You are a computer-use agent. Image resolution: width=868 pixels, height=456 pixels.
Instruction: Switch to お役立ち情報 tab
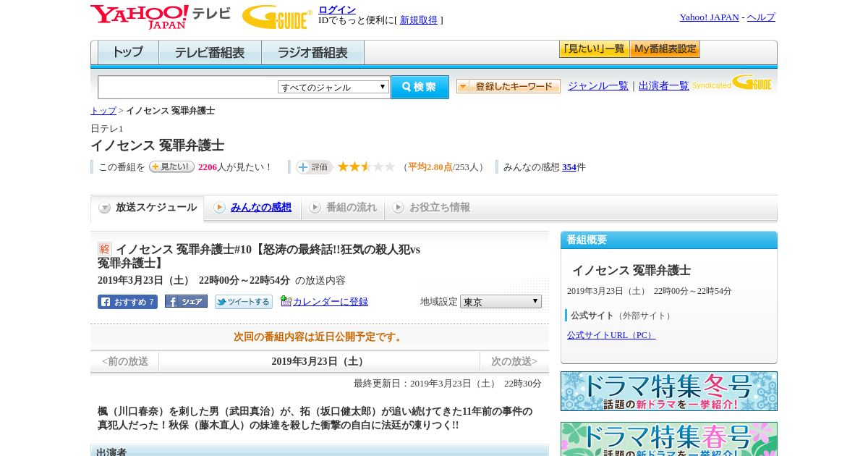431,208
